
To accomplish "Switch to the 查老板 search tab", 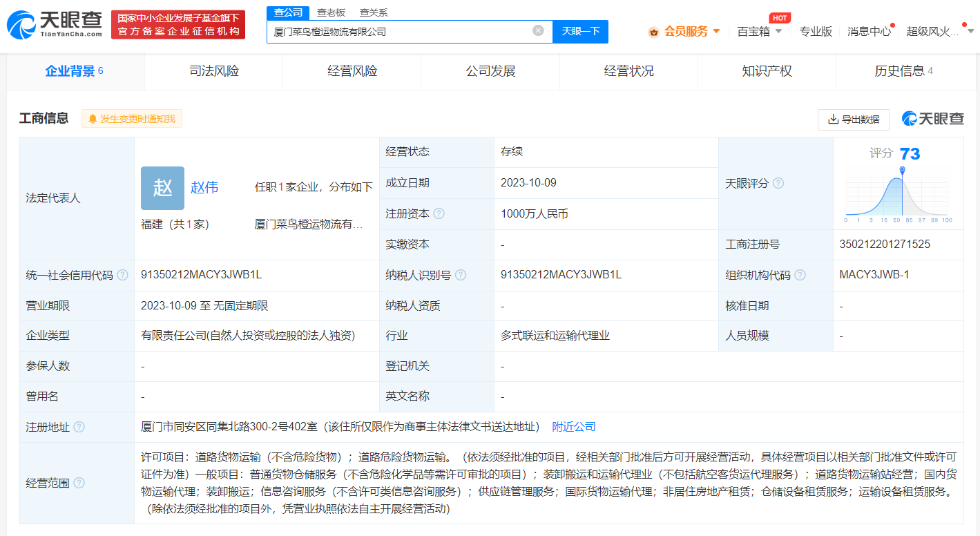I will click(x=331, y=12).
